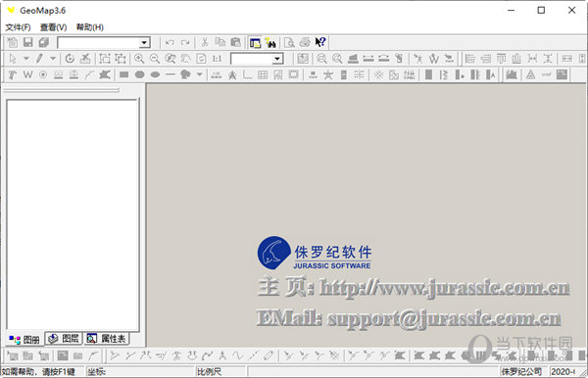Viewport: 588px width, 378px height.
Task: Select the circle-dot point symbol tool
Action: click(x=43, y=75)
